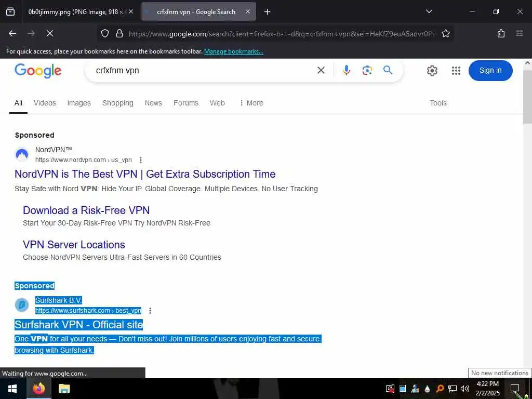Click the page vertical scrollbar thumb
Screen dimensions: 532x399
(x=527, y=97)
